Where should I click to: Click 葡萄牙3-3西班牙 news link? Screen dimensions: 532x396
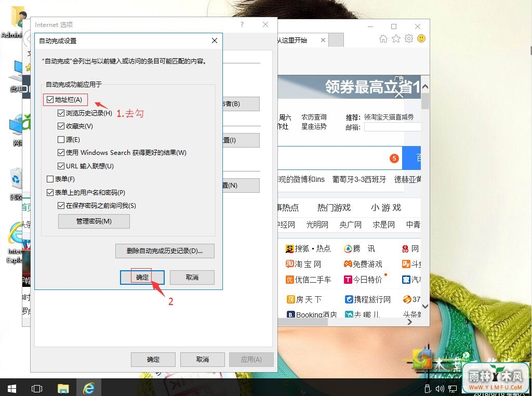click(360, 179)
